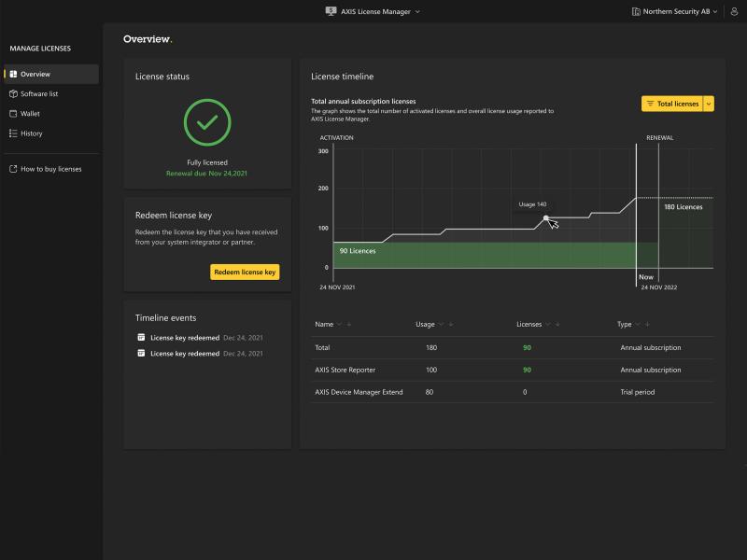Viewport: 747px width, 560px height.
Task: Select the AXIS Store Reporter row
Action: coord(513,370)
